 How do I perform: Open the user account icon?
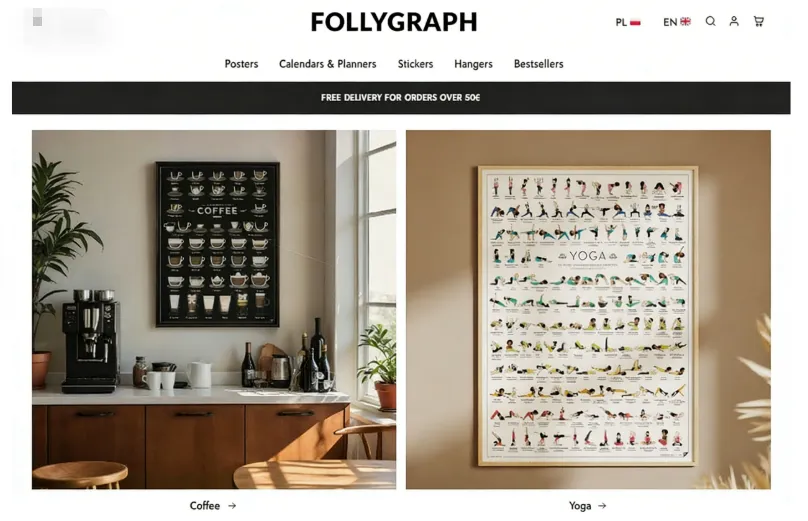pyautogui.click(x=734, y=21)
